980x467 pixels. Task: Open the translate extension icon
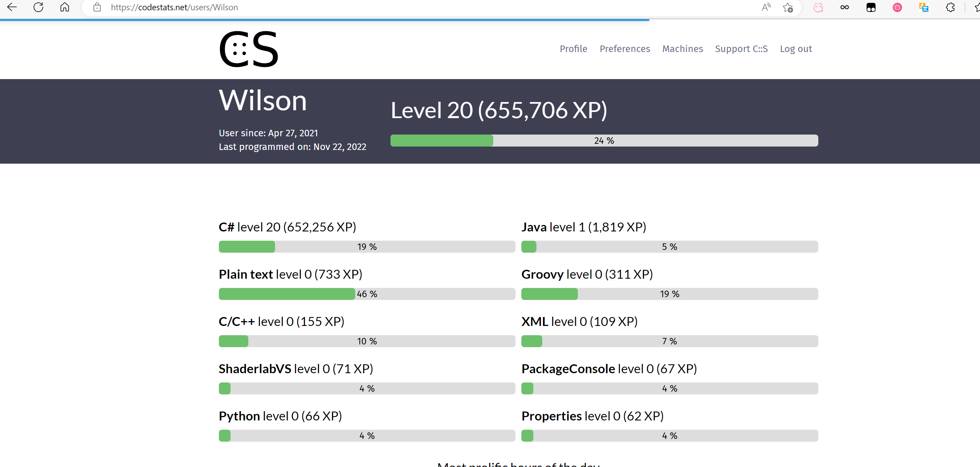pyautogui.click(x=924, y=7)
